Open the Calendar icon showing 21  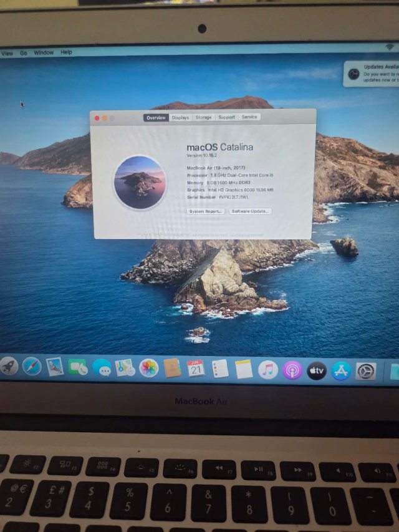coord(196,369)
